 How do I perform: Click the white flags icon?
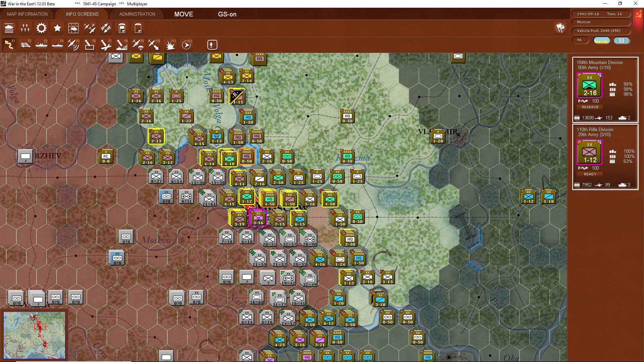pos(560,28)
